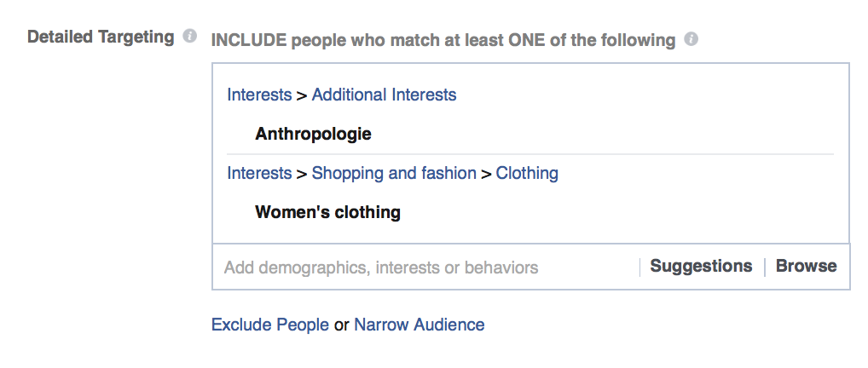Click the INCLUDE people heading text
This screenshot has width=868, height=368.
[443, 40]
